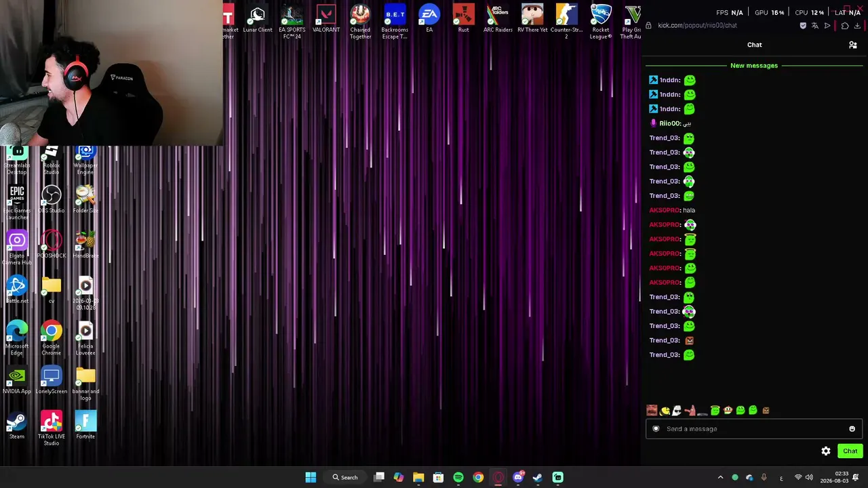Launch TikTok LIVE Studio from desktop
Viewport: 868px width, 488px height.
point(52,428)
